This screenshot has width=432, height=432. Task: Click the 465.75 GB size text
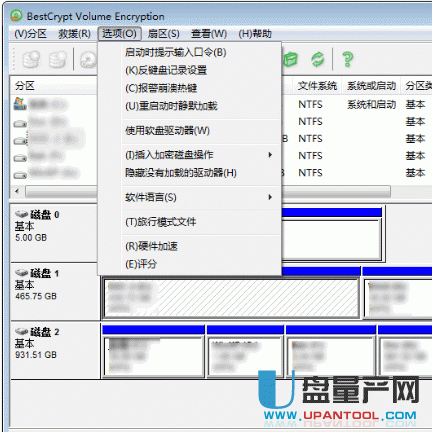[36, 296]
